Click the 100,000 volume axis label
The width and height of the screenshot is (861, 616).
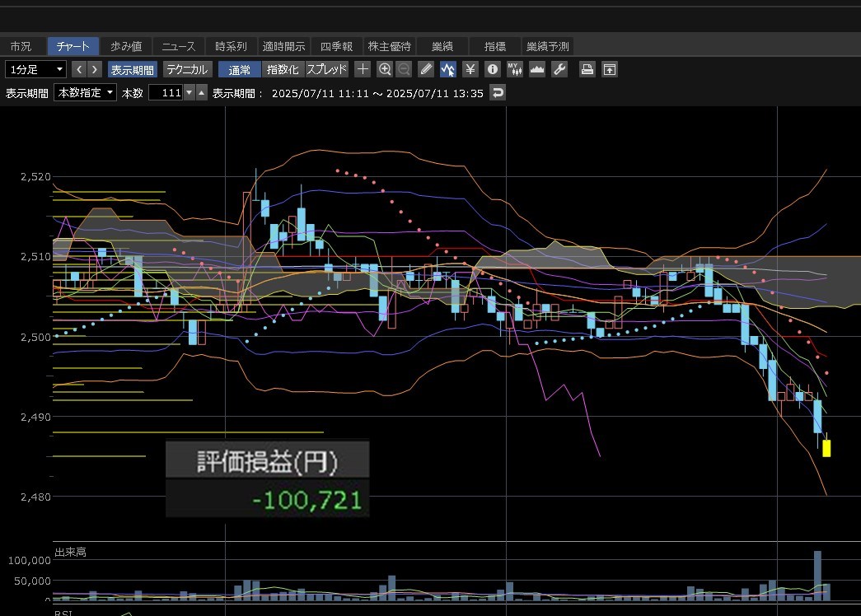(29, 561)
